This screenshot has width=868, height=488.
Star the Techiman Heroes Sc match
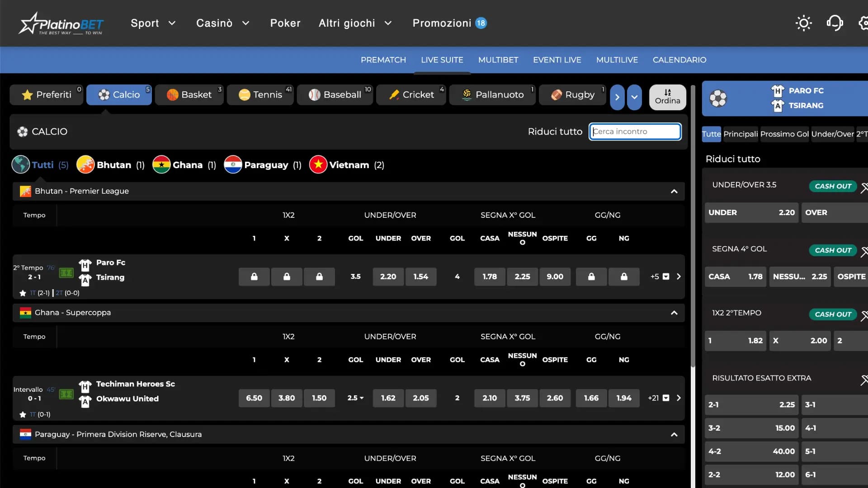(x=22, y=414)
